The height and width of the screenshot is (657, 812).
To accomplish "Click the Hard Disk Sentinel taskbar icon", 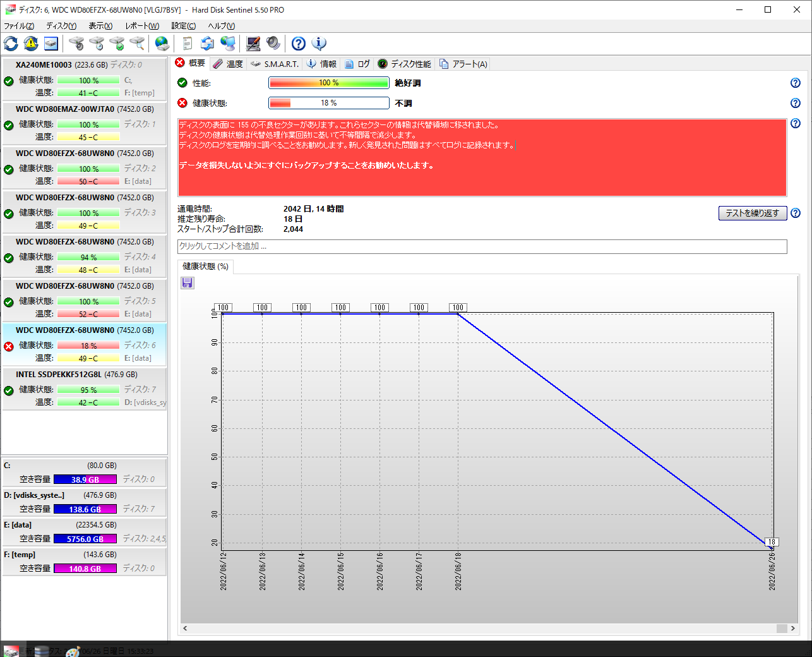I will 11,651.
